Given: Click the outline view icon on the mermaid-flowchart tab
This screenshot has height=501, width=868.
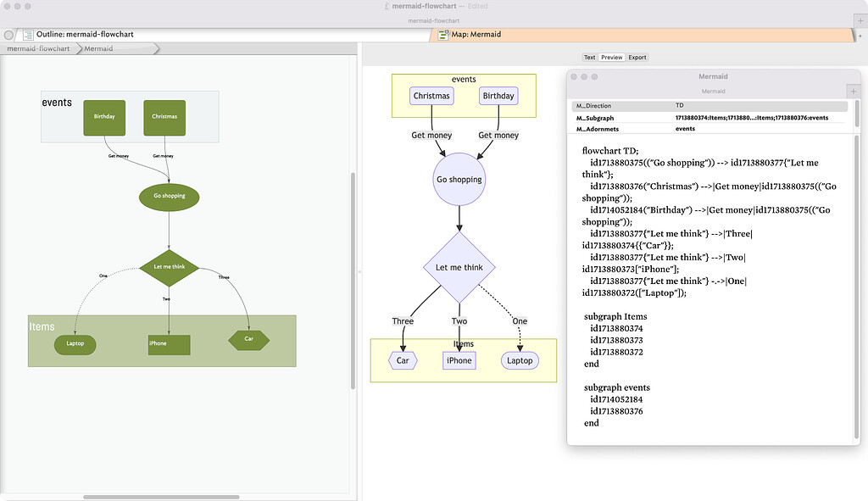Looking at the screenshot, I should coord(28,34).
